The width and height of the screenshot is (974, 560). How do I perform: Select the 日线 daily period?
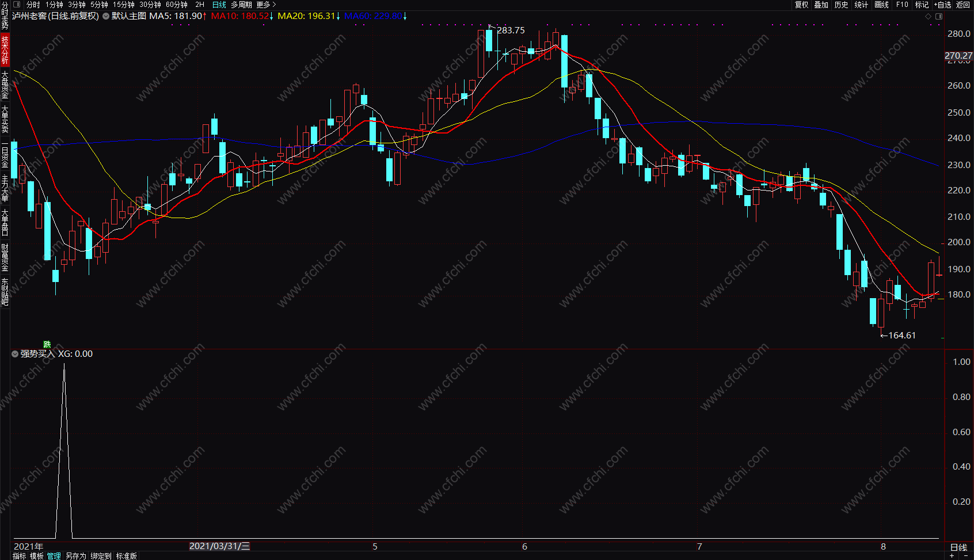pos(219,5)
